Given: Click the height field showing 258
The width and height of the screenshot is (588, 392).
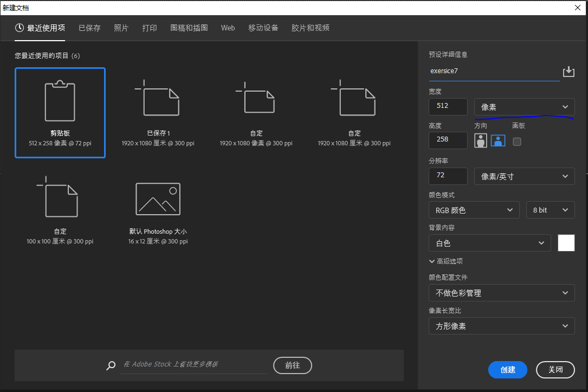Looking at the screenshot, I should [448, 140].
